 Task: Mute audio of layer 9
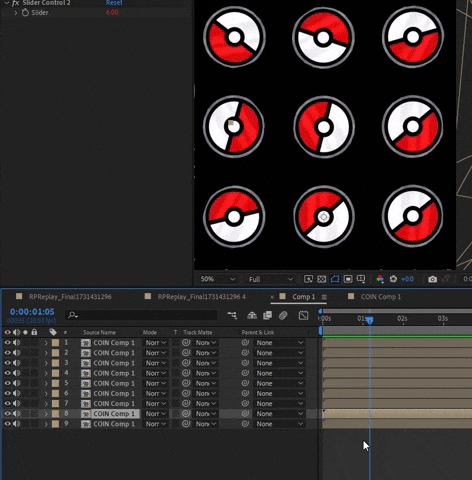(16, 424)
